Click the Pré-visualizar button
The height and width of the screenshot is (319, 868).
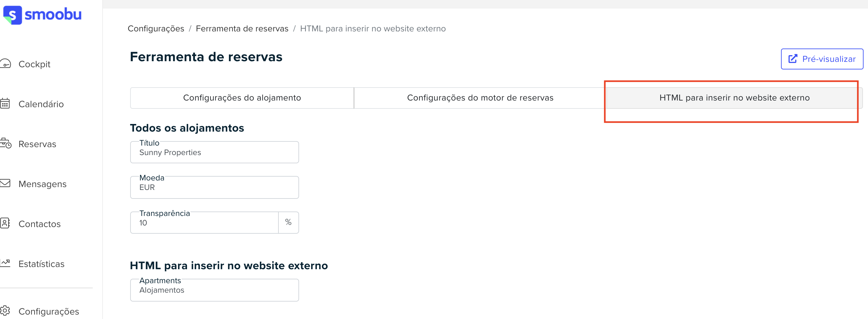pyautogui.click(x=822, y=59)
